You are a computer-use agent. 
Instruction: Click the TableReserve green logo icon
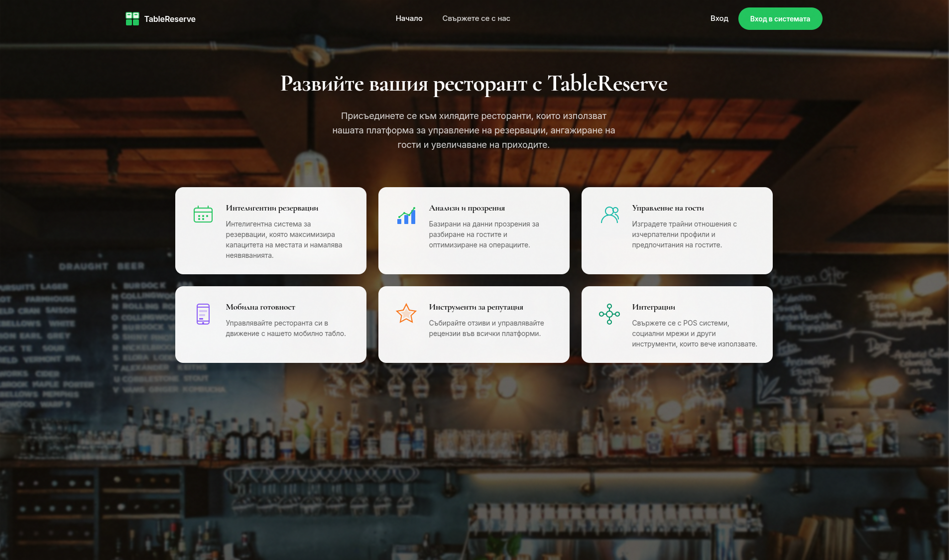point(132,19)
